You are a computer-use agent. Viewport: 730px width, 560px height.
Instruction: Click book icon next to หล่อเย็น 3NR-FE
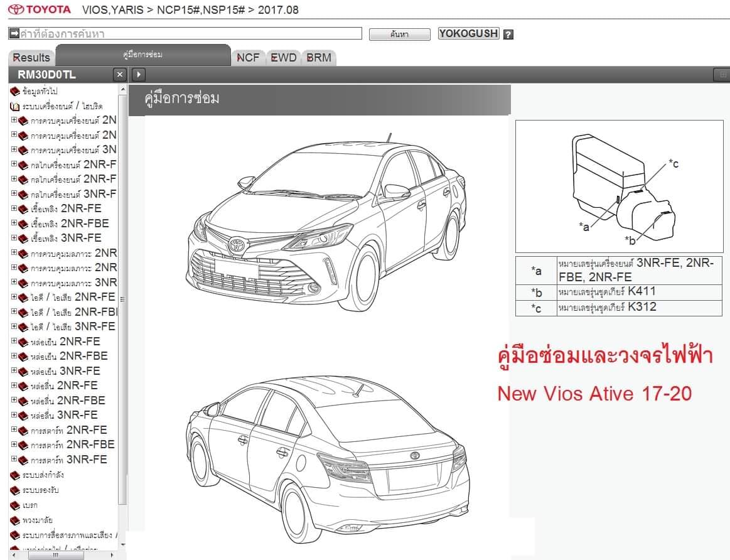click(x=23, y=372)
